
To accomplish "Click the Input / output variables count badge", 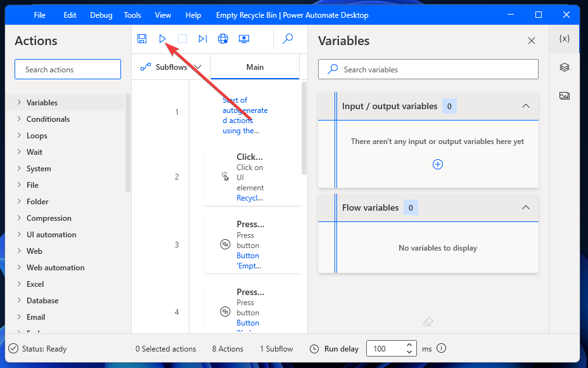I will tap(449, 106).
